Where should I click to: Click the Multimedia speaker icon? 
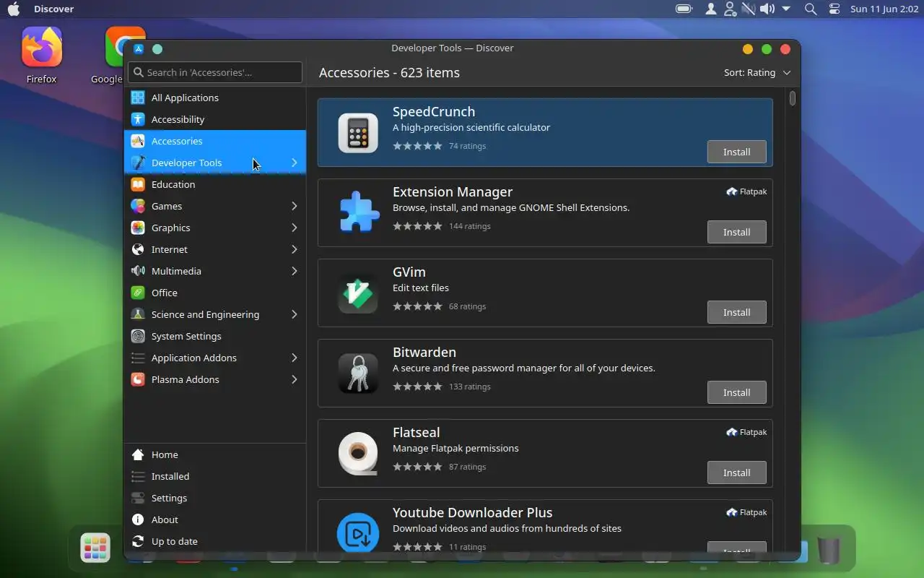coord(138,271)
